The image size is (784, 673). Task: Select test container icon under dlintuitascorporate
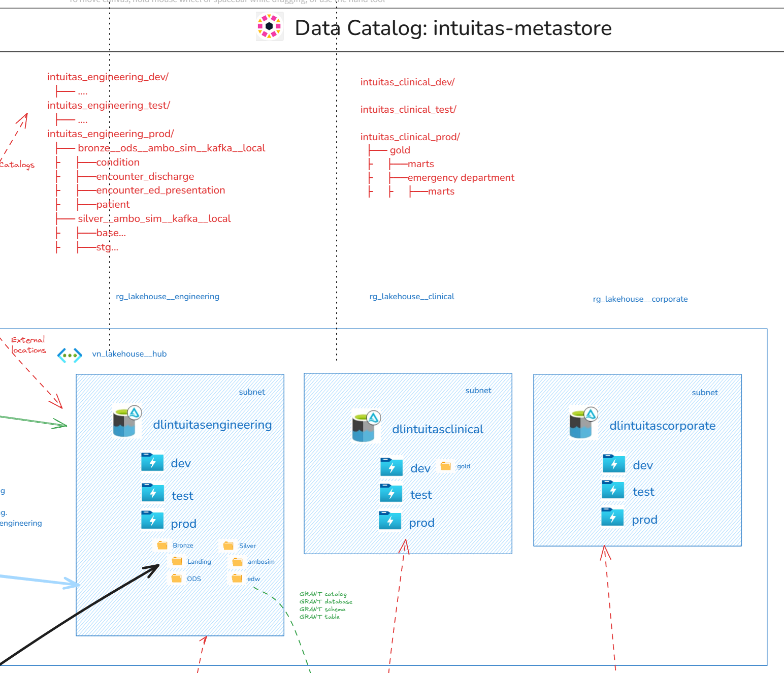point(613,490)
